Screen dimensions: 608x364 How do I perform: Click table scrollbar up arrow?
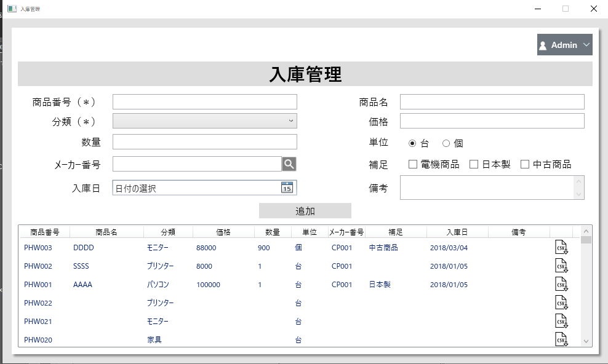click(x=586, y=231)
